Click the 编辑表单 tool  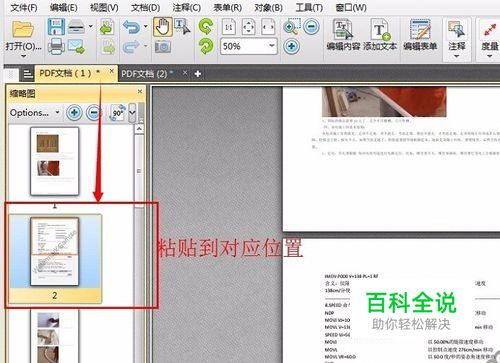(420, 35)
